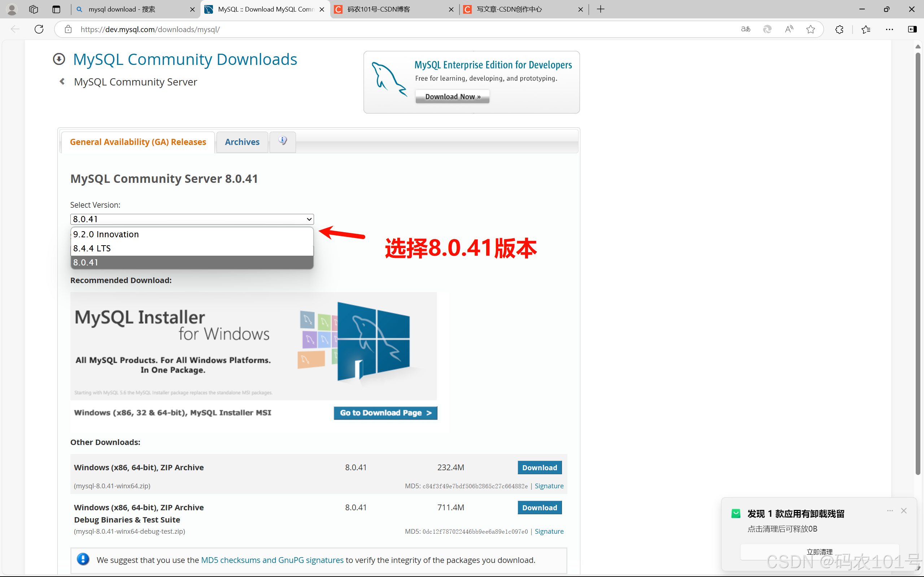Open the browser extensions icon
Image resolution: width=924 pixels, height=577 pixels.
839,29
